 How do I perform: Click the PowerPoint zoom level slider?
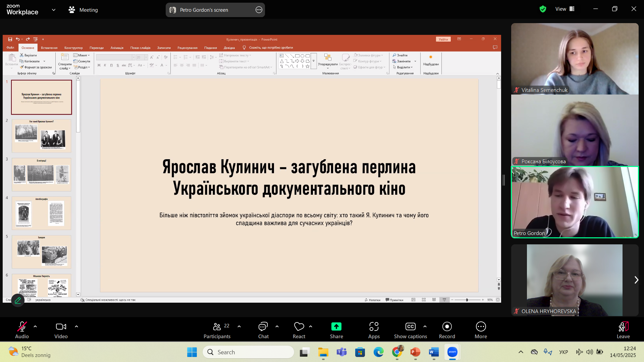[467, 300]
